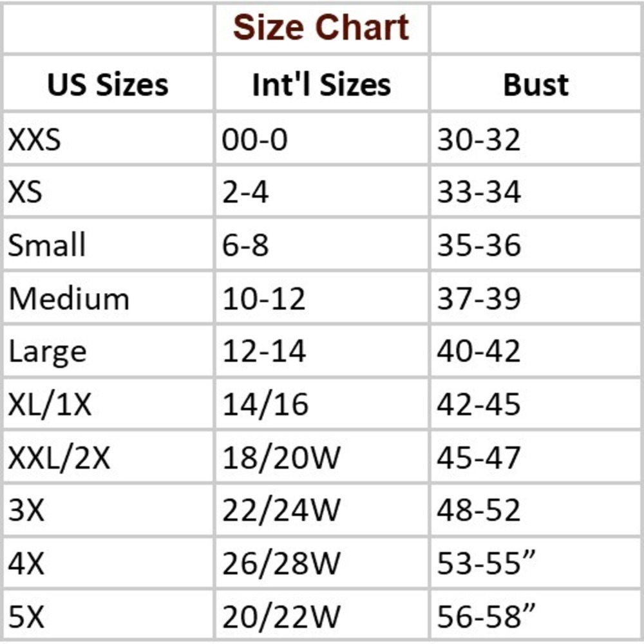Click the Size Chart title
Viewport: 644px width, 644px height.
coord(321,28)
